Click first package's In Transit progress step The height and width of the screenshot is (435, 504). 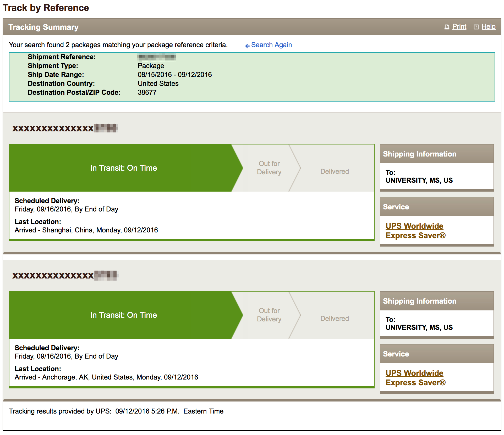123,168
